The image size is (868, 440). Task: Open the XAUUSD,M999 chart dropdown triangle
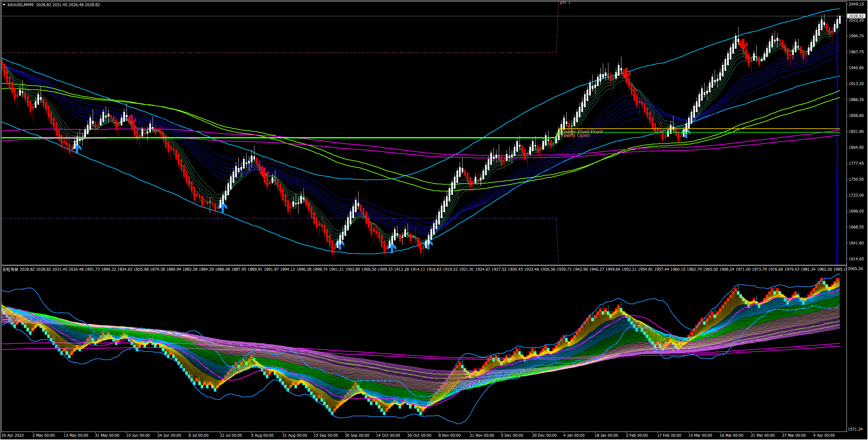click(4, 5)
